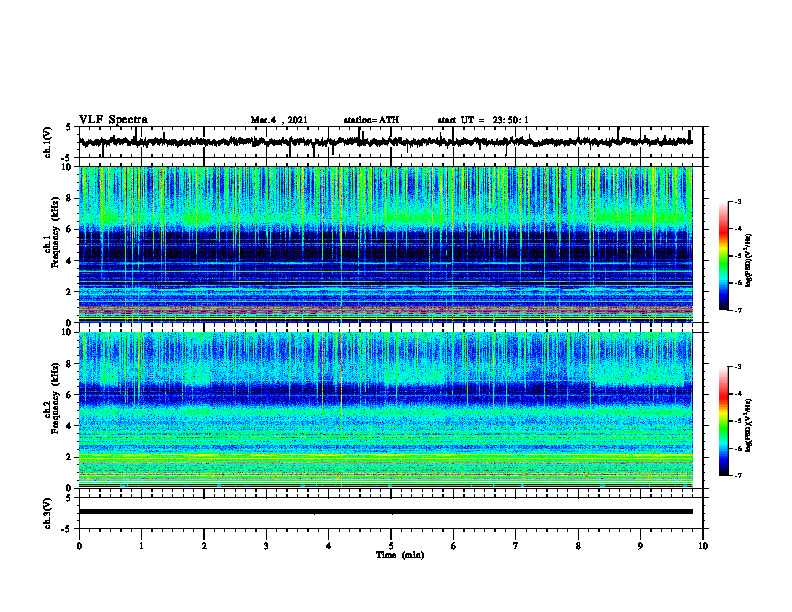This screenshot has height=612, width=792.
Task: Click the "ch.3(V)" axis label
Action: click(48, 513)
